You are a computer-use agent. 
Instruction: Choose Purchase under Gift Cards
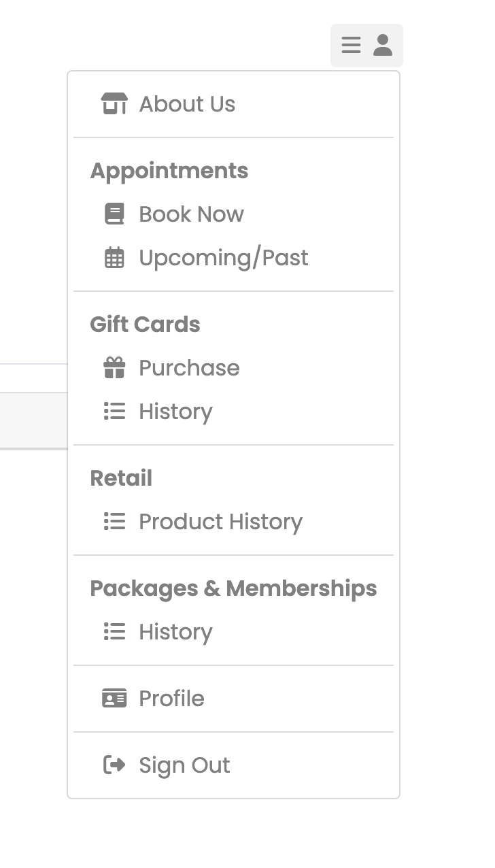coord(233,368)
